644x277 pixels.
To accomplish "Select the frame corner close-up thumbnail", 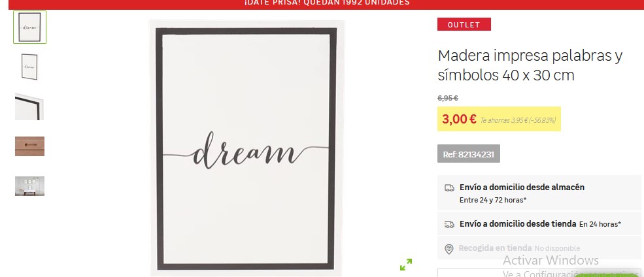I will click(29, 106).
